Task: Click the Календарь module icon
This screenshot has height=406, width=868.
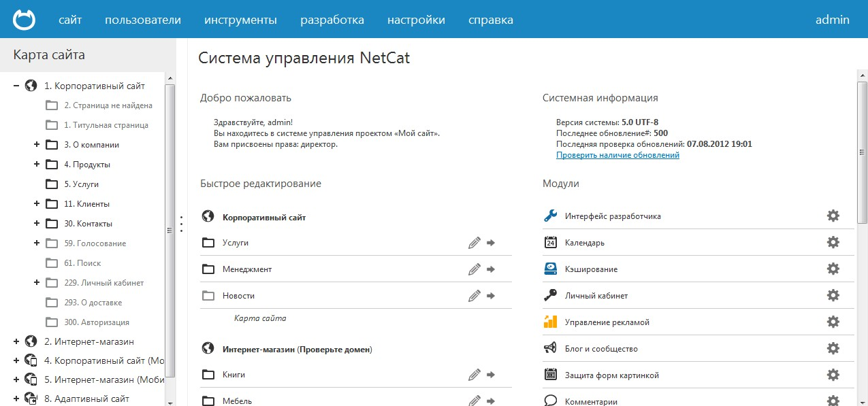Action: pyautogui.click(x=551, y=242)
